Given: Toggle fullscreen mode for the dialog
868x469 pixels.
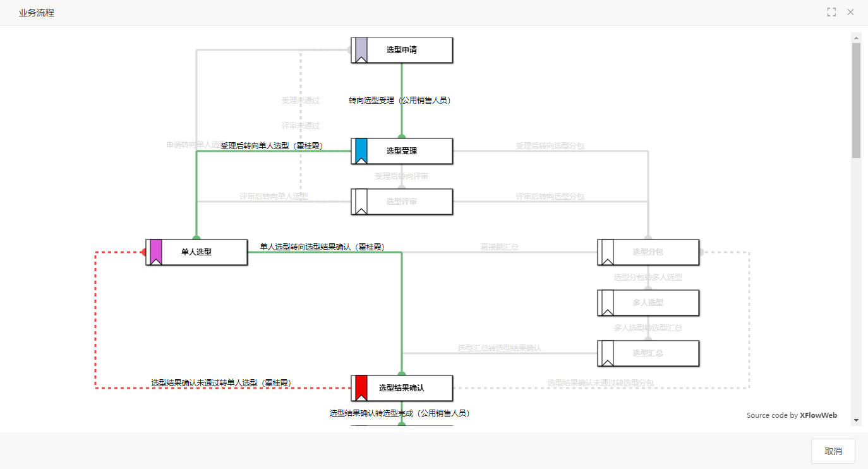Looking at the screenshot, I should click(831, 12).
